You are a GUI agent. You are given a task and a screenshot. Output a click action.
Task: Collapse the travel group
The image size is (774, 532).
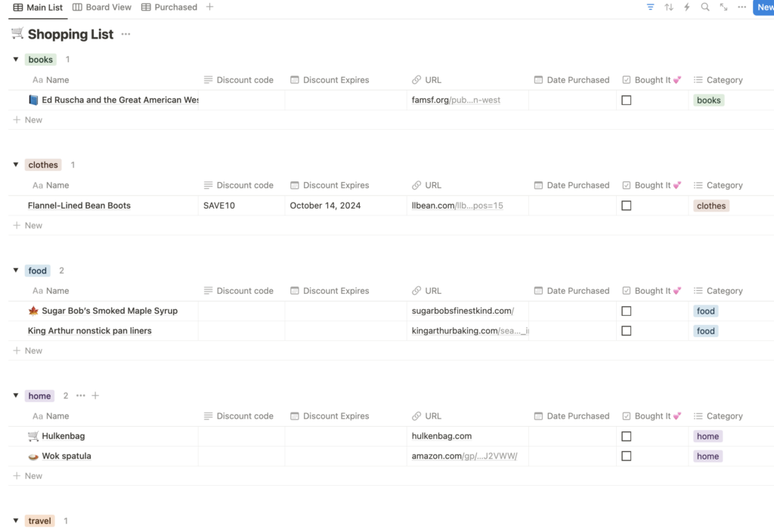[x=16, y=521]
